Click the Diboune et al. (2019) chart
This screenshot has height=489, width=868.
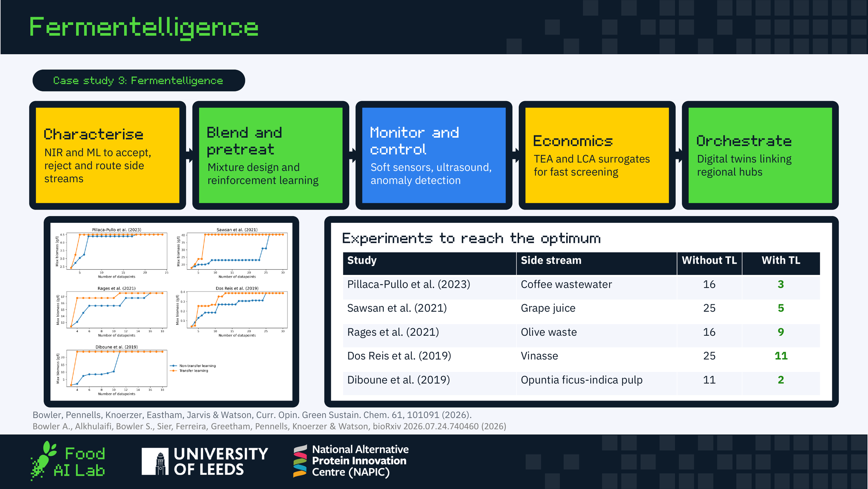112,370
